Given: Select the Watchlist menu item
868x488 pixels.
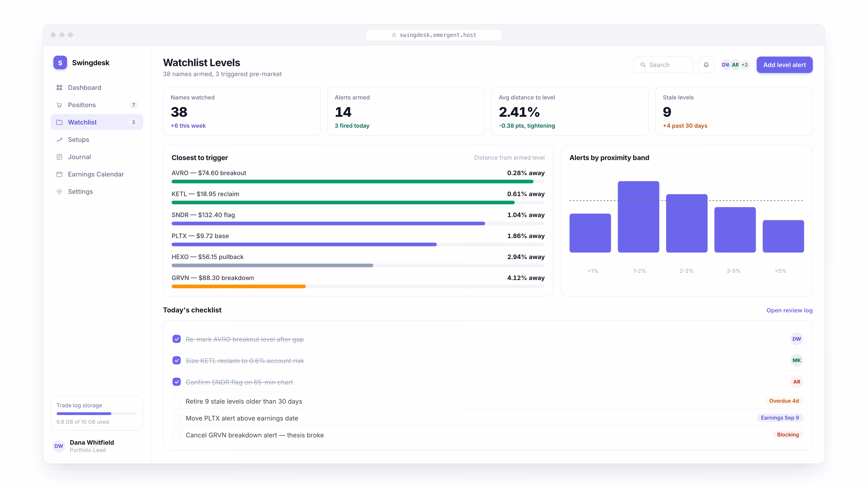Looking at the screenshot, I should (x=97, y=122).
